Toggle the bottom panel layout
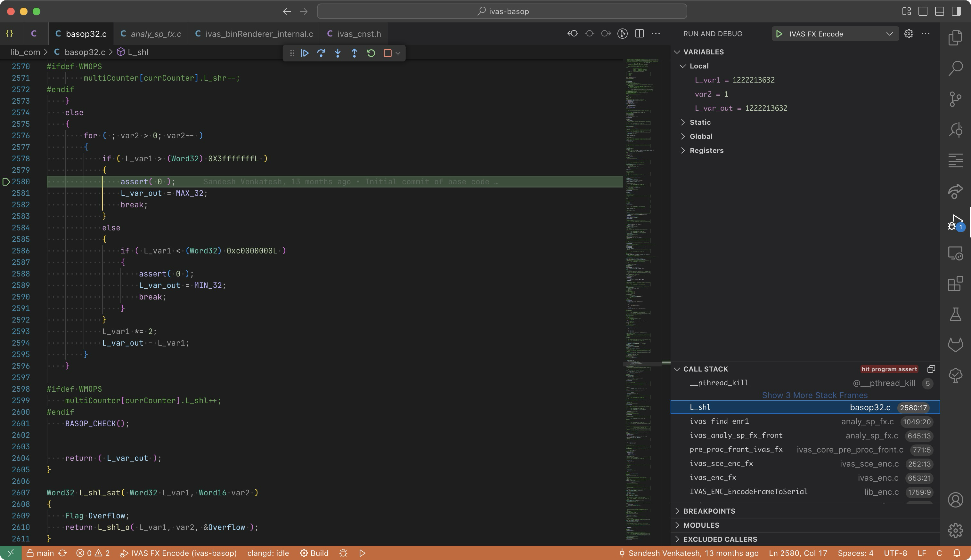The height and width of the screenshot is (560, 971). 939,11
